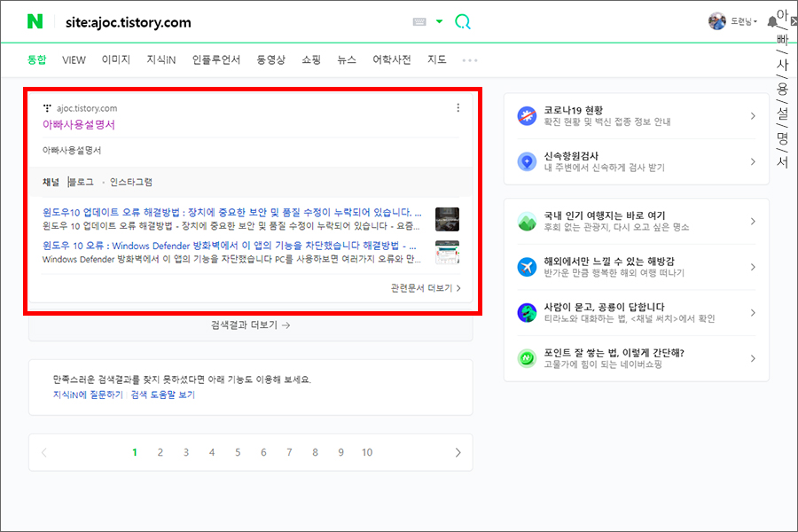
Task: Go to results page 5
Action: coord(238,452)
